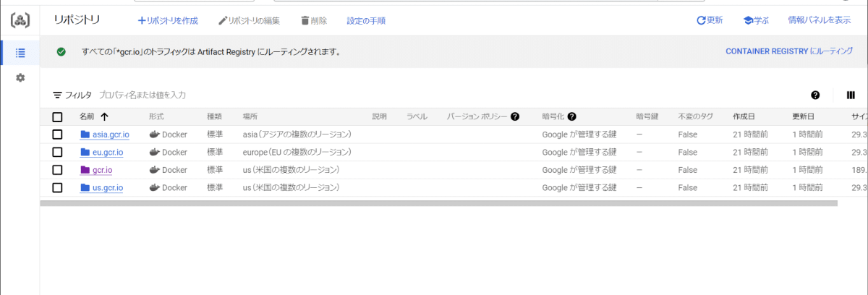Click the eu.gcr.io folder icon

coord(85,153)
